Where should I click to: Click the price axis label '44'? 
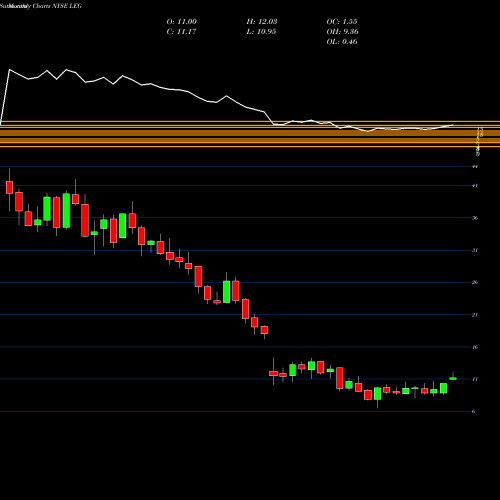click(x=475, y=166)
